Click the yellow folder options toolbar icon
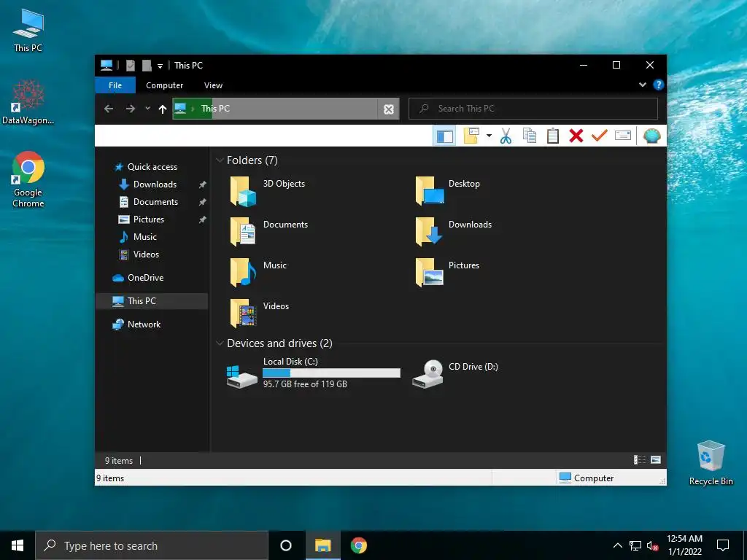The width and height of the screenshot is (747, 560). 471,136
